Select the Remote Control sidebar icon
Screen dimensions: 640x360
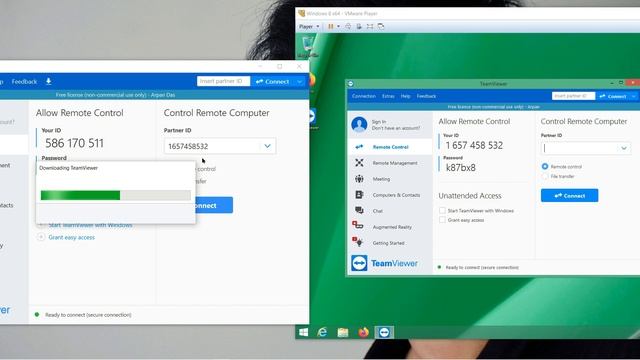click(x=359, y=147)
